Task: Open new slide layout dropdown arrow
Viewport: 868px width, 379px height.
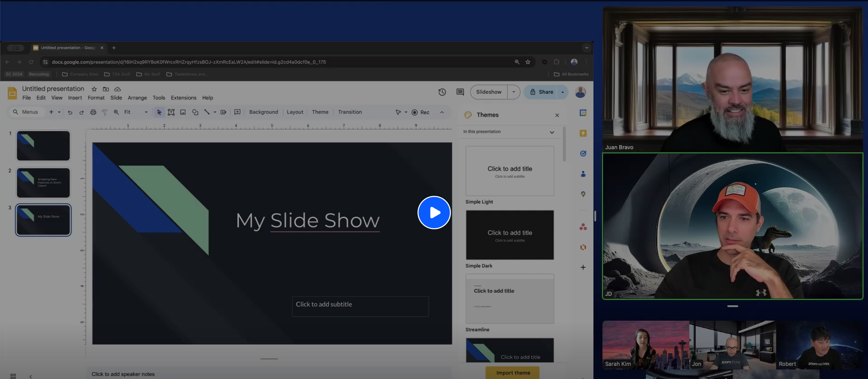Action: click(x=59, y=112)
